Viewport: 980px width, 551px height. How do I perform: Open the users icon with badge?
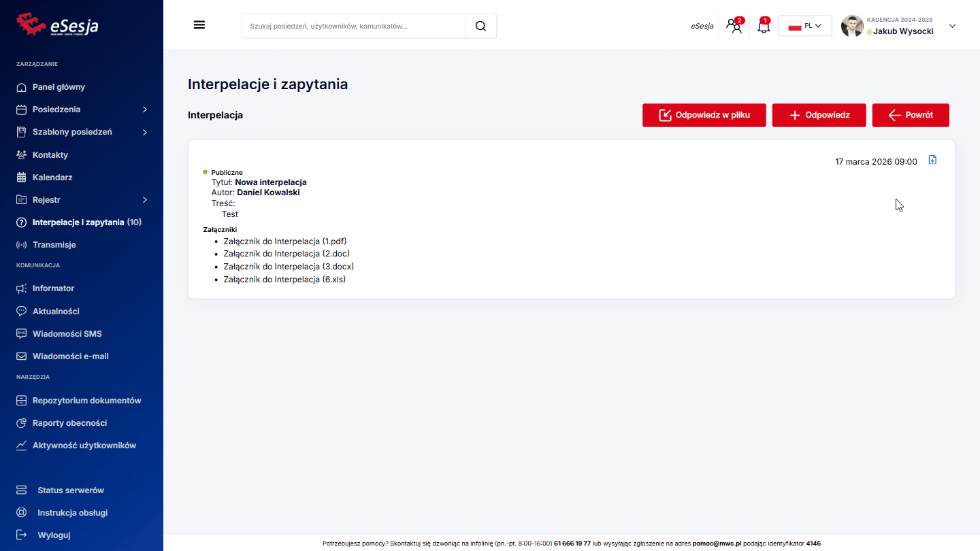pos(734,27)
